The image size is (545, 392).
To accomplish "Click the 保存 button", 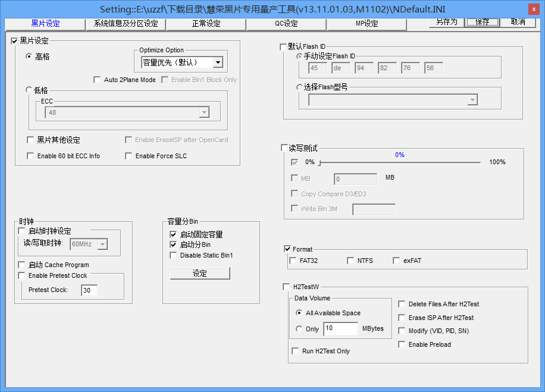I will point(483,22).
